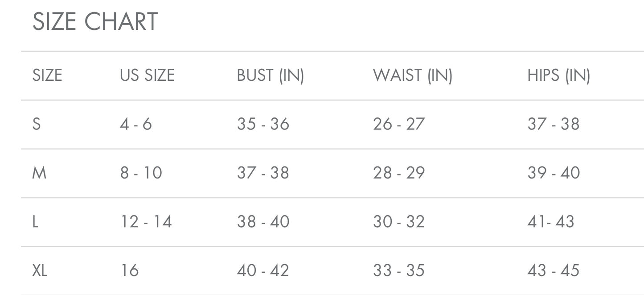The image size is (644, 295).
Task: Select hips measurement 39 - 40
Action: point(554,173)
